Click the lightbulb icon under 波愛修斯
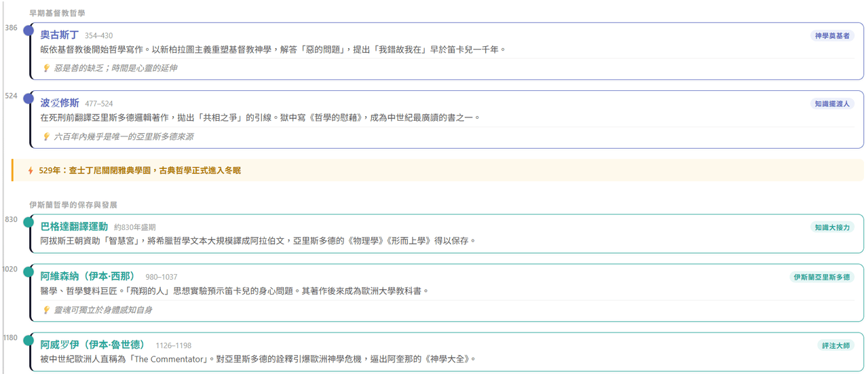 point(46,136)
